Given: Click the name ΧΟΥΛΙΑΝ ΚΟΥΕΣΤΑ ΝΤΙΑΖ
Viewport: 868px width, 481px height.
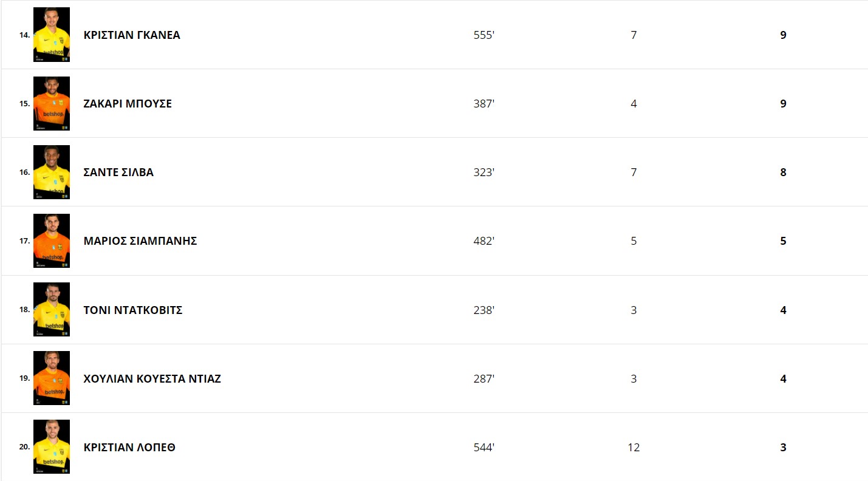Looking at the screenshot, I should pyautogui.click(x=152, y=379).
